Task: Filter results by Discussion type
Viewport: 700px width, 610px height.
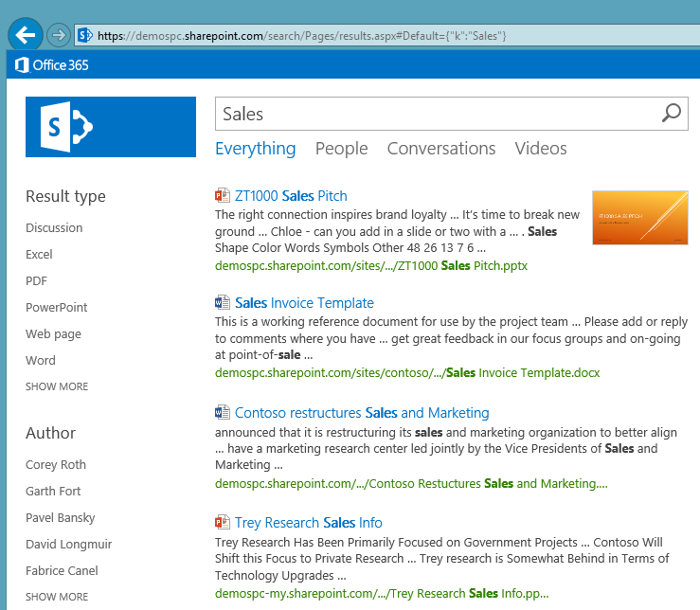Action: (x=54, y=228)
